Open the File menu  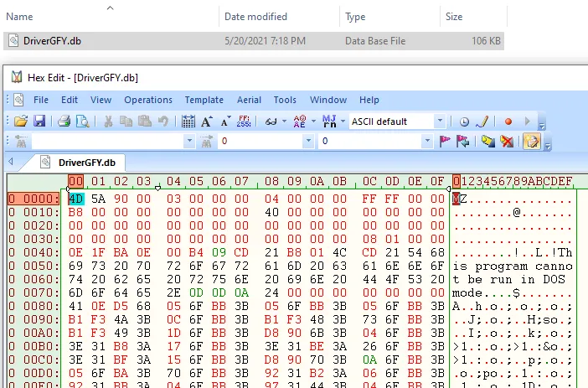(x=41, y=100)
